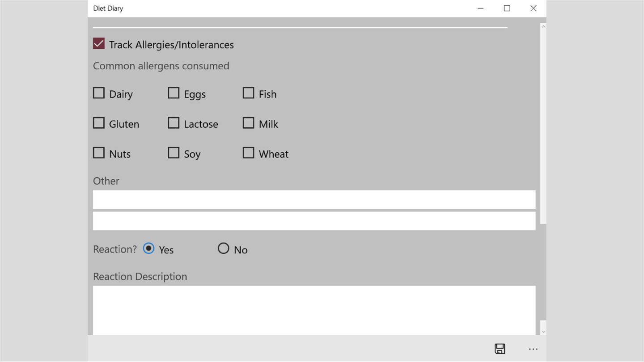Click the Save floppy disk icon
644x362 pixels.
[500, 349]
